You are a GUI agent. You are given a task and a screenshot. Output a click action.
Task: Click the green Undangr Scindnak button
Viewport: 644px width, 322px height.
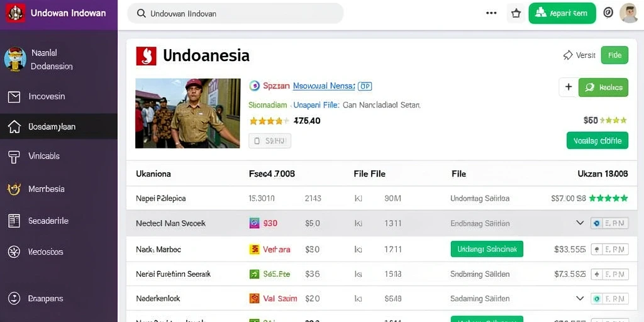487,249
